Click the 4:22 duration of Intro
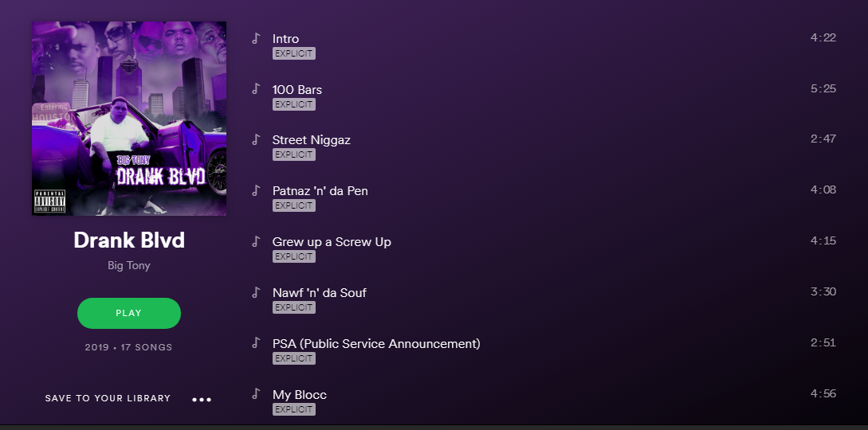Screen dimensions: 868x430 click(823, 38)
